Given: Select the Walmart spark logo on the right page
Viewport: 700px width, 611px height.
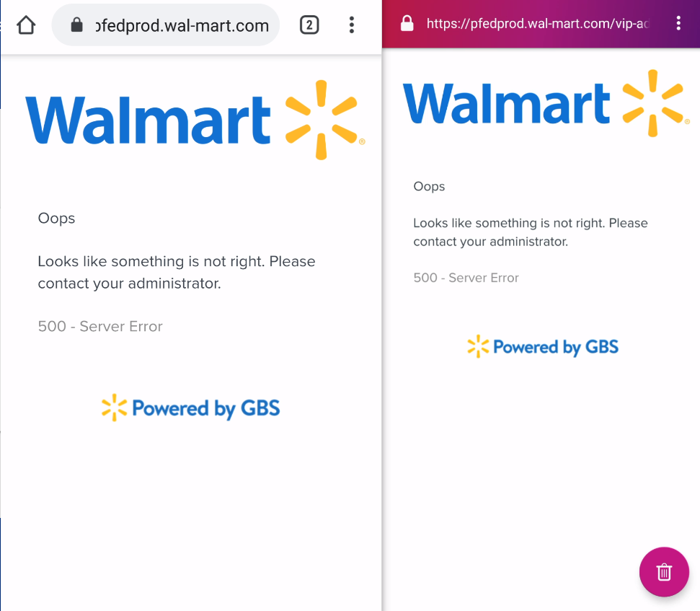Looking at the screenshot, I should point(653,102).
